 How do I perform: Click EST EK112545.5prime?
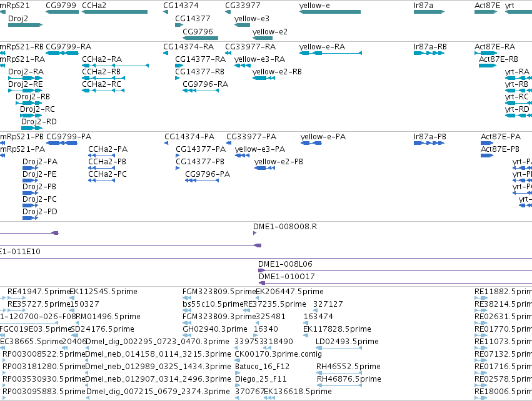(104, 292)
